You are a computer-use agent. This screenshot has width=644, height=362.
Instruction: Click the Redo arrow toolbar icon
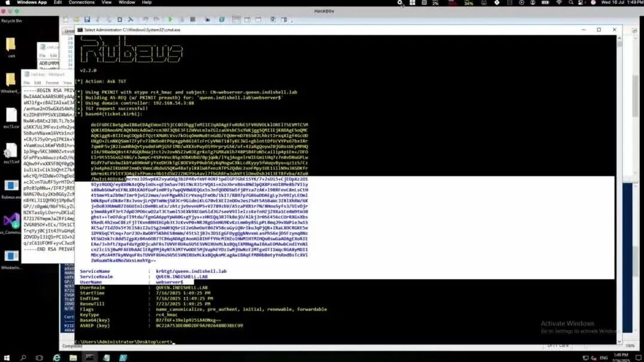(156, 19)
